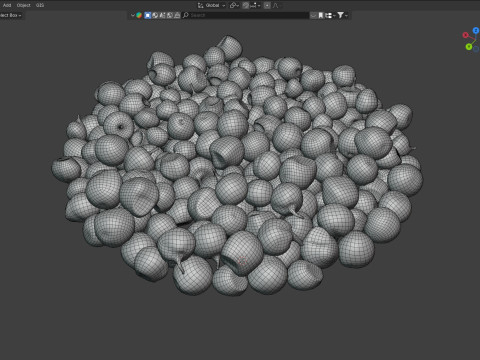Viewport: 480px width, 360px height.
Task: Toggle proportional editing
Action: point(267,5)
